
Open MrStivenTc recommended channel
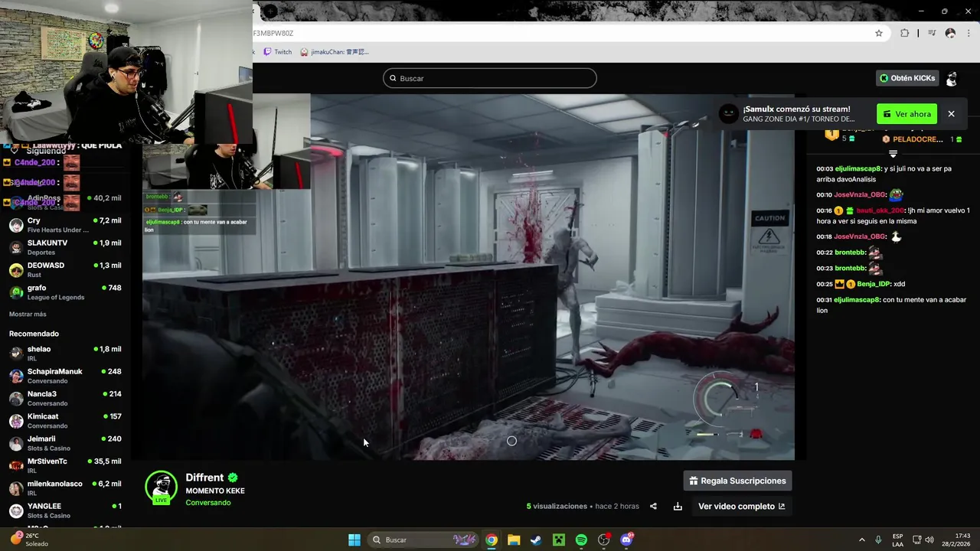click(x=65, y=465)
